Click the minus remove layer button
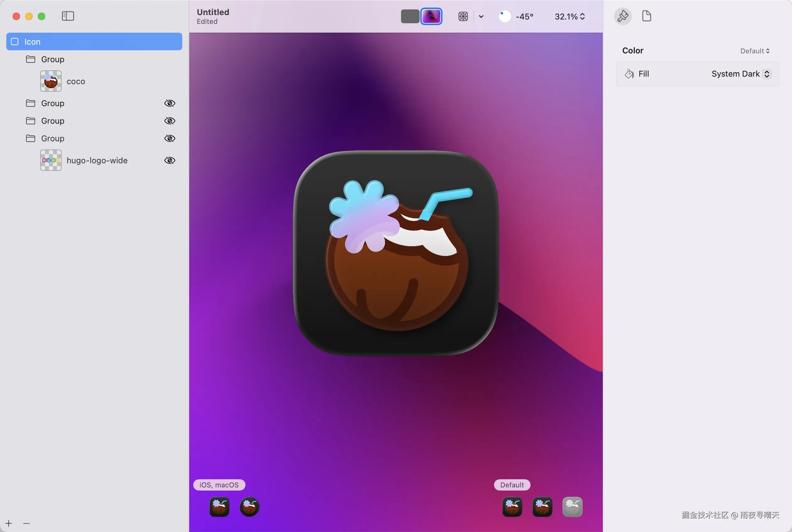Image resolution: width=792 pixels, height=532 pixels. [x=26, y=524]
